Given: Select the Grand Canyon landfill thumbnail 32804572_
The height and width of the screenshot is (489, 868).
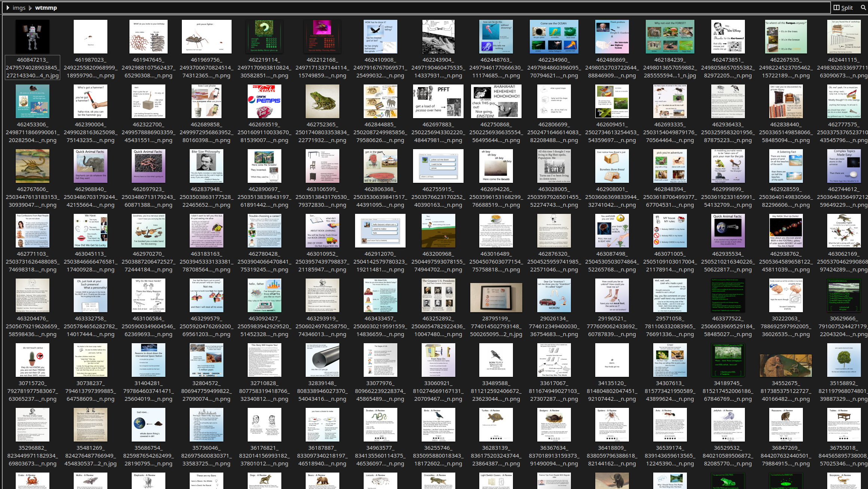Looking at the screenshot, I should (x=207, y=360).
